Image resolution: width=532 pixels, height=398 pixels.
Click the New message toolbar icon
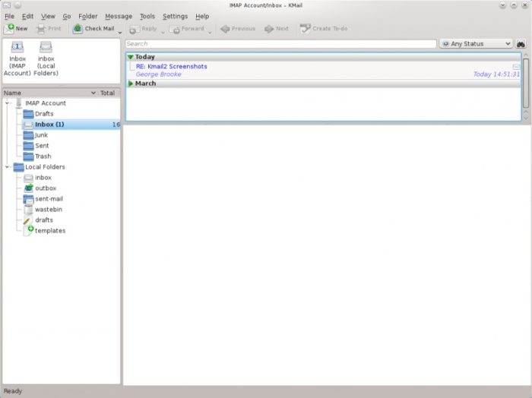click(x=10, y=29)
